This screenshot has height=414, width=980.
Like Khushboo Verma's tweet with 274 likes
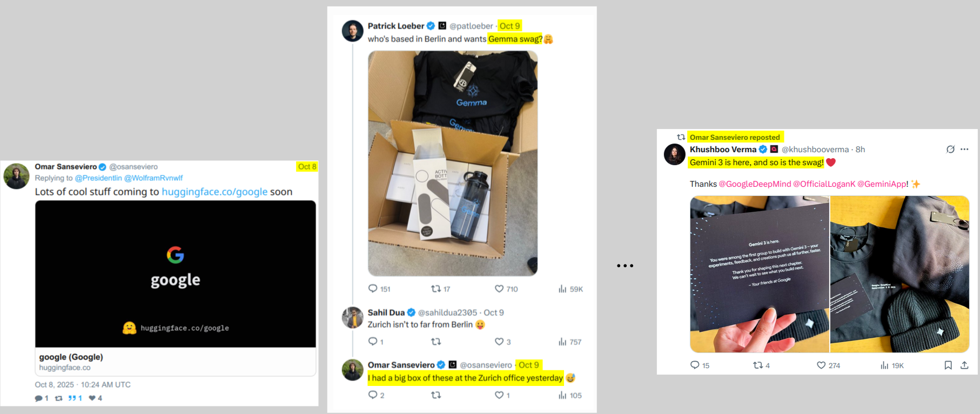[x=821, y=365]
